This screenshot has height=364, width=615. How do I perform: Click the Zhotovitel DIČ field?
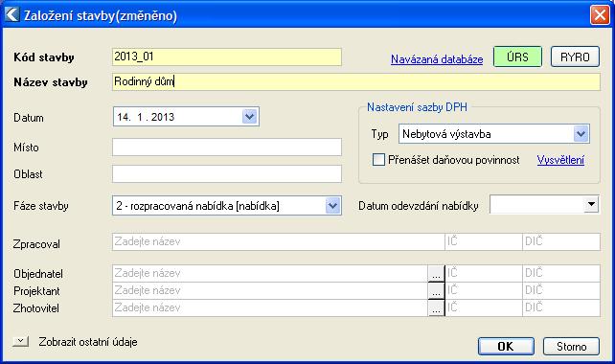coord(561,307)
